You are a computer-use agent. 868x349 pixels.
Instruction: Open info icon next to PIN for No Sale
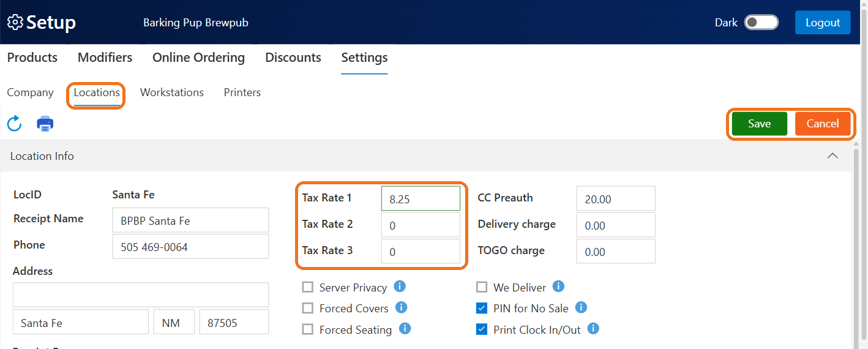point(581,307)
